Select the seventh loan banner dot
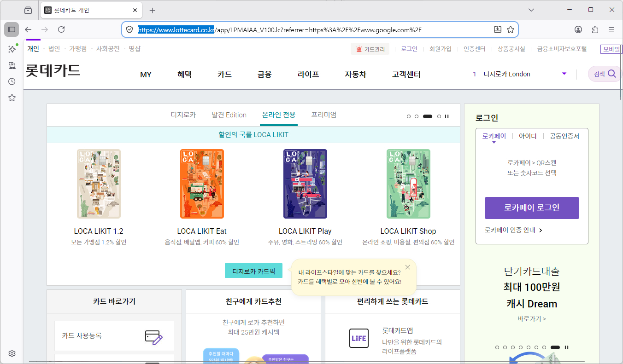 click(x=544, y=347)
